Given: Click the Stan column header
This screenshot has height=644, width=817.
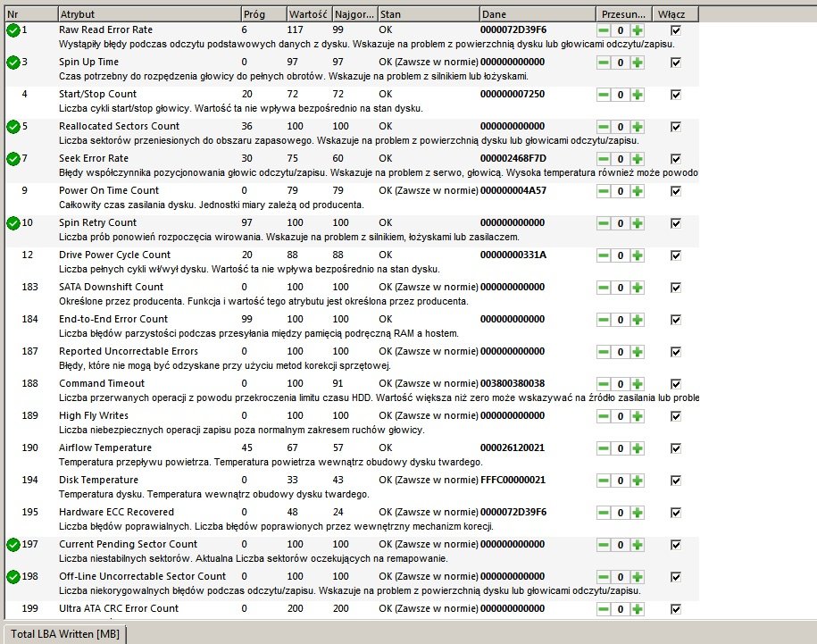Looking at the screenshot, I should tap(426, 14).
